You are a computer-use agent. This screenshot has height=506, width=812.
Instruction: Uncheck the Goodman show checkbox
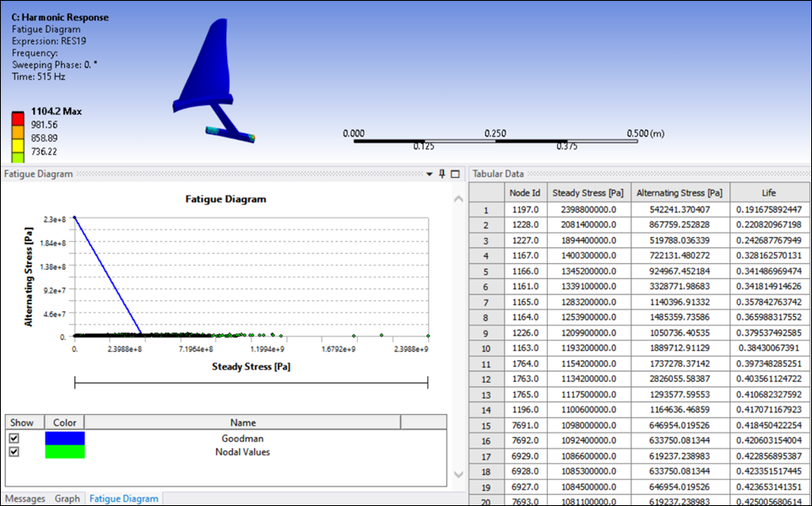click(x=14, y=439)
